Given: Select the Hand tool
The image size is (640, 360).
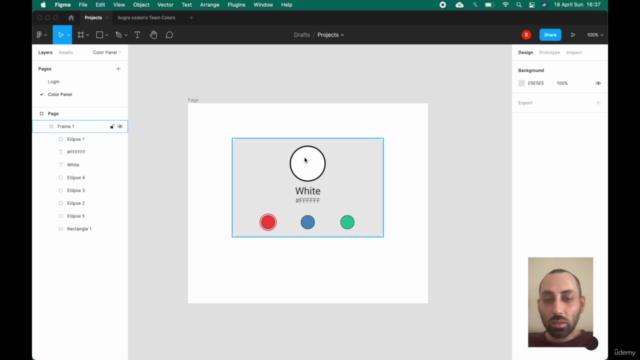Looking at the screenshot, I should point(153,35).
